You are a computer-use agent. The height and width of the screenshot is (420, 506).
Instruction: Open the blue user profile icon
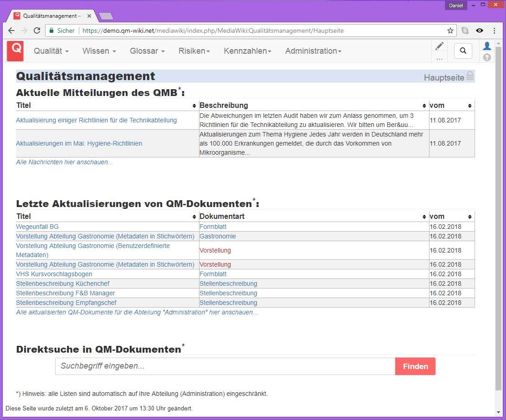tap(487, 46)
